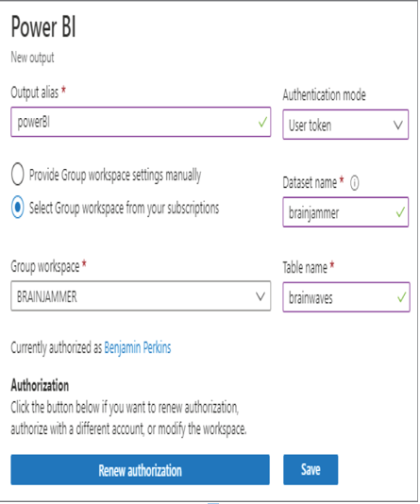Viewport: 420px width, 504px height.
Task: Open the Benjamin Perkins account link
Action: pos(138,347)
